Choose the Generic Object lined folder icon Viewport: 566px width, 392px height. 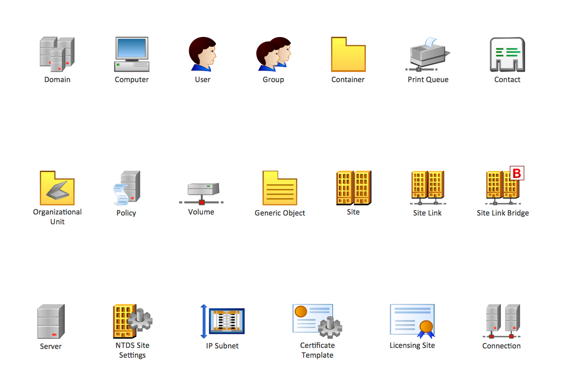pyautogui.click(x=280, y=188)
